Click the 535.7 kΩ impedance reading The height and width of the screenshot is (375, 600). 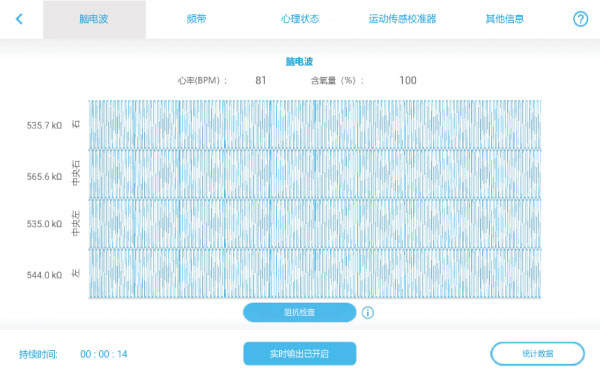coord(44,126)
